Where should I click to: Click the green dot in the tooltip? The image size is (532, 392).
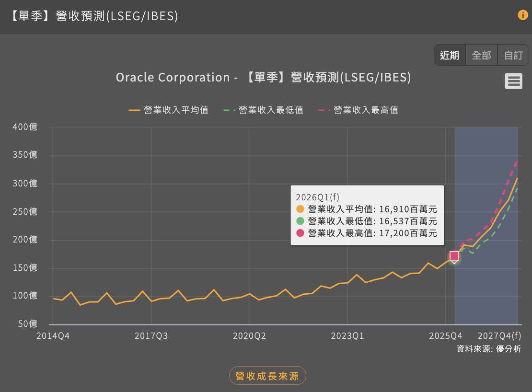click(x=301, y=221)
